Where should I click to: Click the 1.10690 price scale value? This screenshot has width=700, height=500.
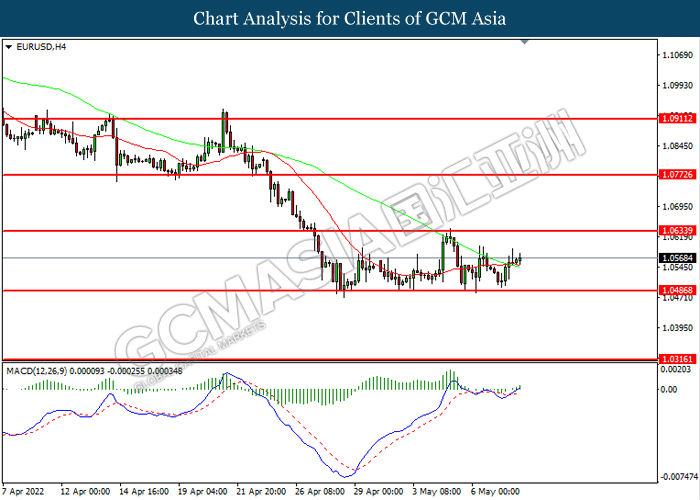point(678,55)
